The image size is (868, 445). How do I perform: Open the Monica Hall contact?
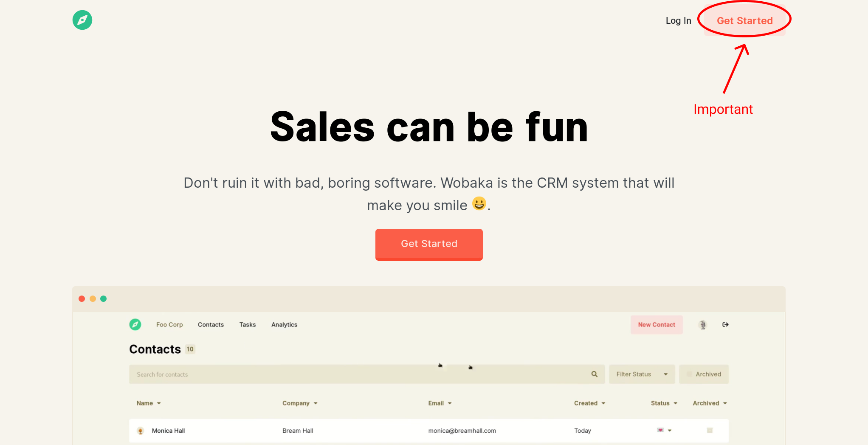click(168, 431)
